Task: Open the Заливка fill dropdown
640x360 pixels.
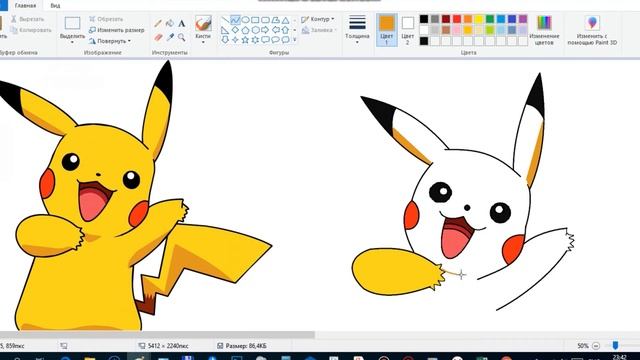Action: (x=319, y=30)
